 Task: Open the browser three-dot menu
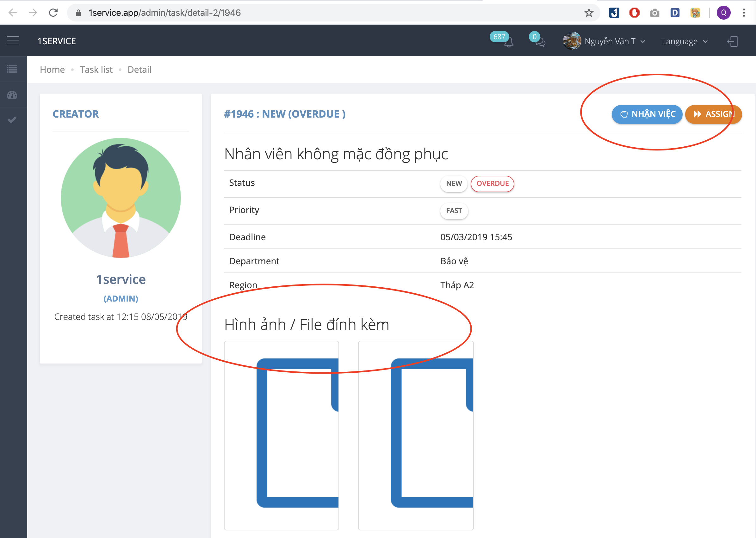tap(744, 13)
